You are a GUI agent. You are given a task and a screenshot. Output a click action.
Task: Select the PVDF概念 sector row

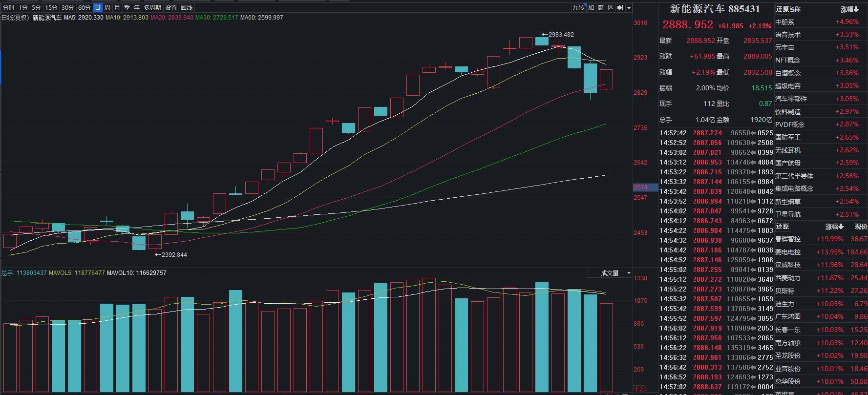(821, 125)
